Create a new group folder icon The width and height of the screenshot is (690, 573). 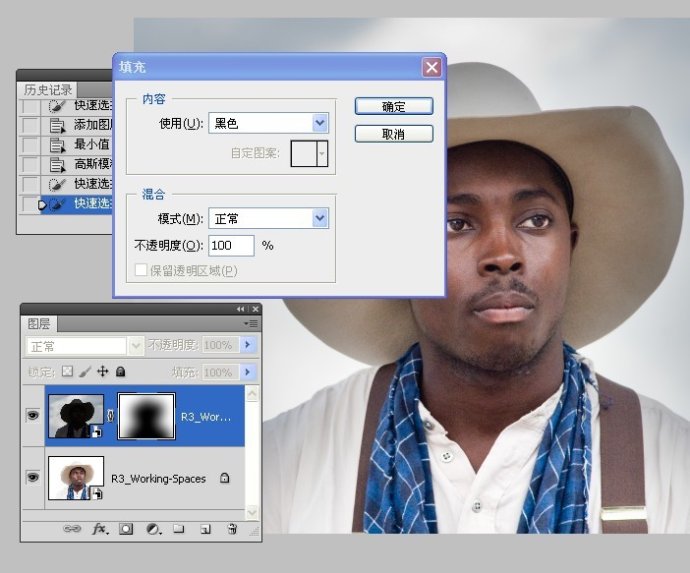pos(179,528)
